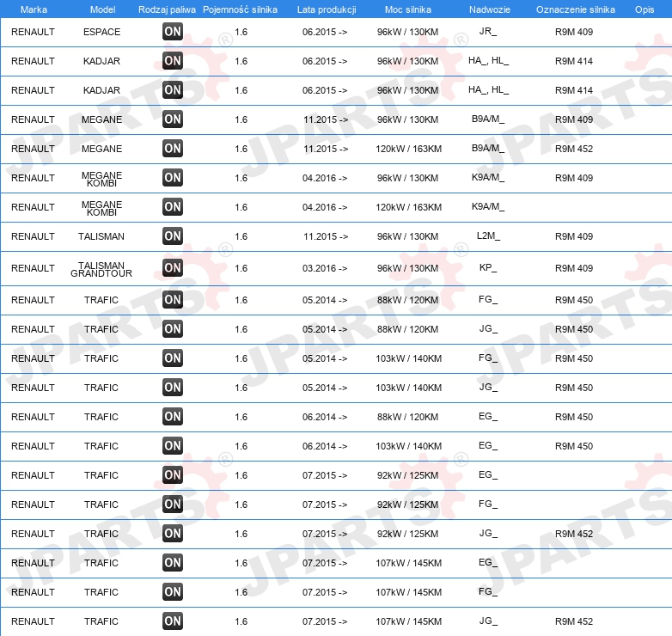Select R9M 450 in the TRAFIC 06.2014 88kW row
Screen dimensions: 672x636
point(574,417)
